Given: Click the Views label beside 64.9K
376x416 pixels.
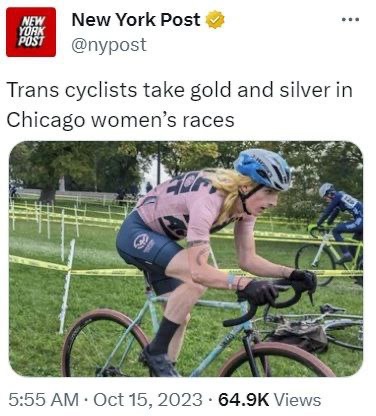Looking at the screenshot, I should click(x=297, y=400).
